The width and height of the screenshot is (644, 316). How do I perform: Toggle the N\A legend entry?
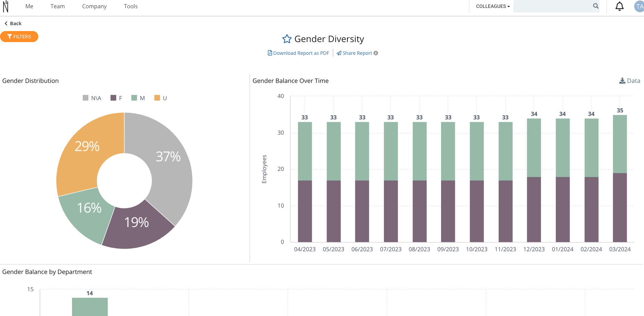point(92,98)
